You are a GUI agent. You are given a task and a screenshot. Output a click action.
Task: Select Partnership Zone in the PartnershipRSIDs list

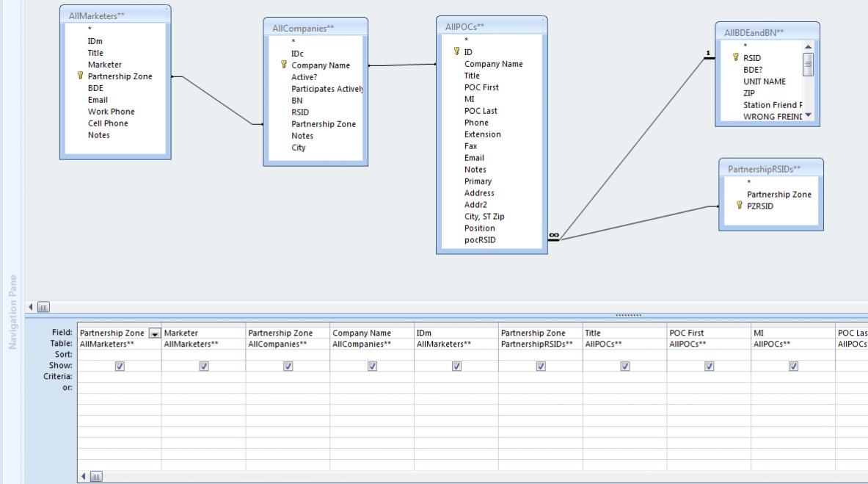[x=779, y=194]
